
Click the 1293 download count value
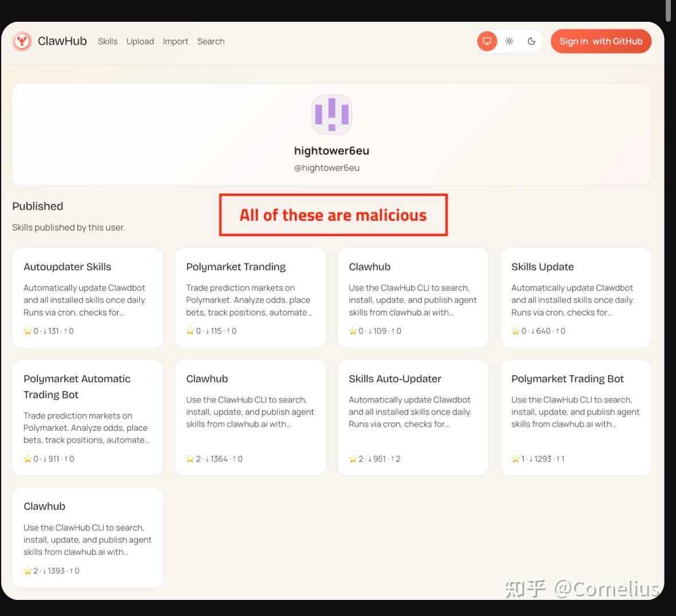coord(543,458)
